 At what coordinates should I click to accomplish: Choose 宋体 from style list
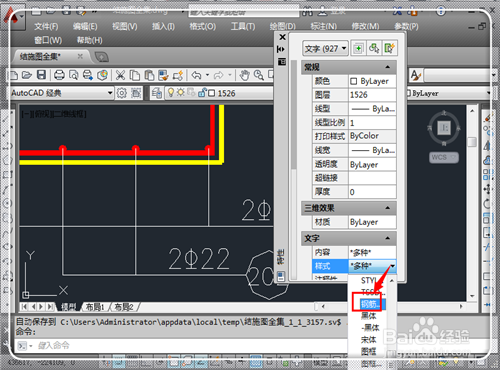pos(369,340)
